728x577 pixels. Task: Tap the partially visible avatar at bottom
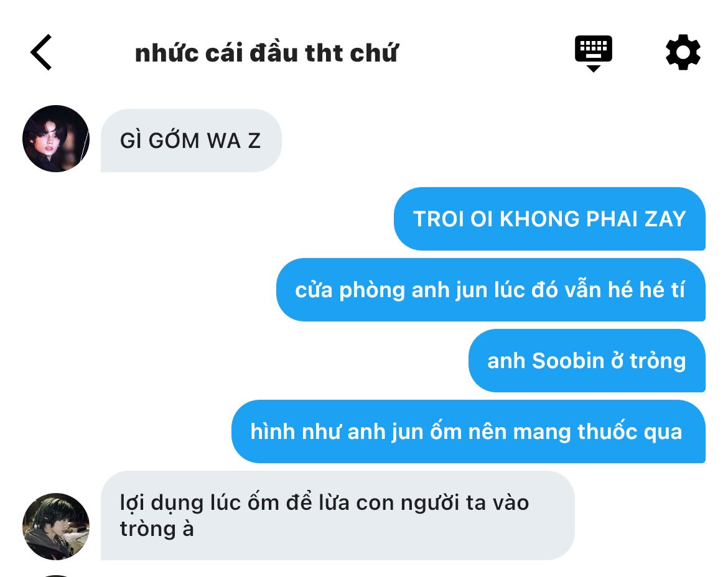click(56, 576)
